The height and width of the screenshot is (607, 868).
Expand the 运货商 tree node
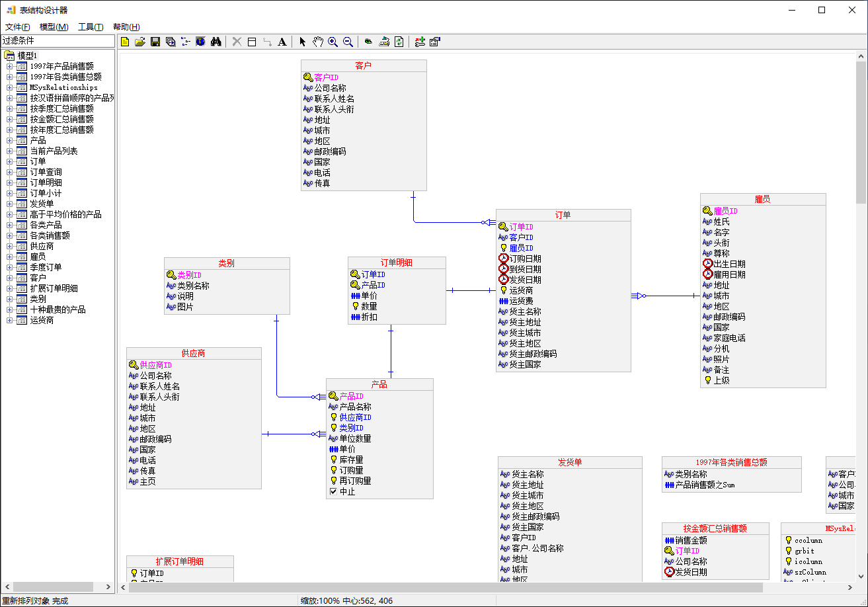point(9,320)
